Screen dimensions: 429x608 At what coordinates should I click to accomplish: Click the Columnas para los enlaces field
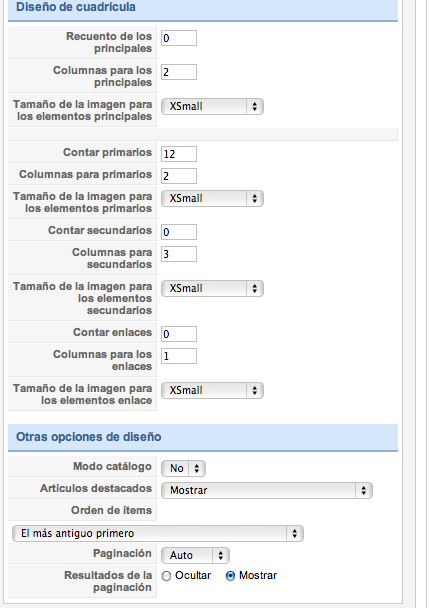[179, 356]
